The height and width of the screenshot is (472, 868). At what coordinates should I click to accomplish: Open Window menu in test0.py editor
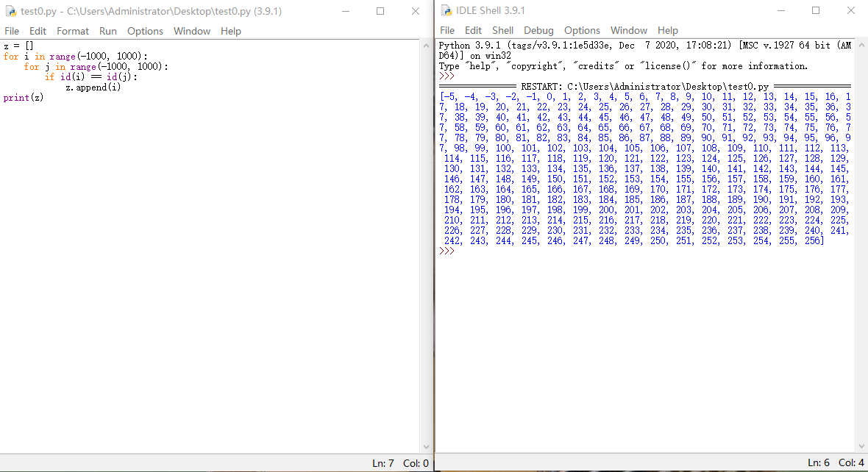[191, 31]
